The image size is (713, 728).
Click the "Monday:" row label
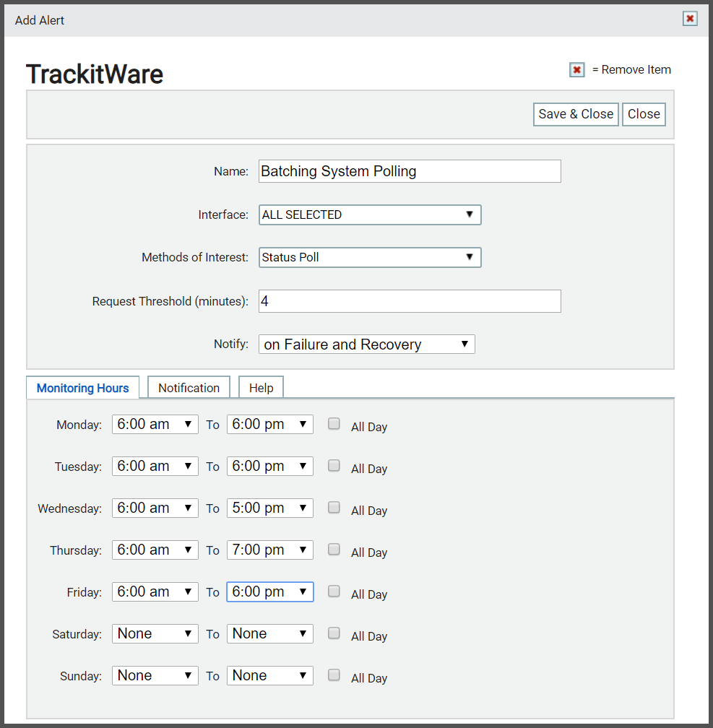coord(79,425)
